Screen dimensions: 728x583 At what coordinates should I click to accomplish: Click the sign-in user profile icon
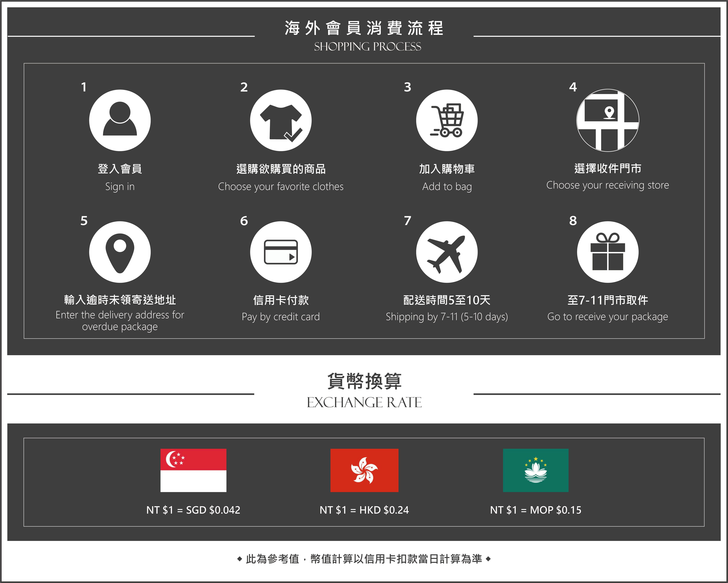pos(120,120)
